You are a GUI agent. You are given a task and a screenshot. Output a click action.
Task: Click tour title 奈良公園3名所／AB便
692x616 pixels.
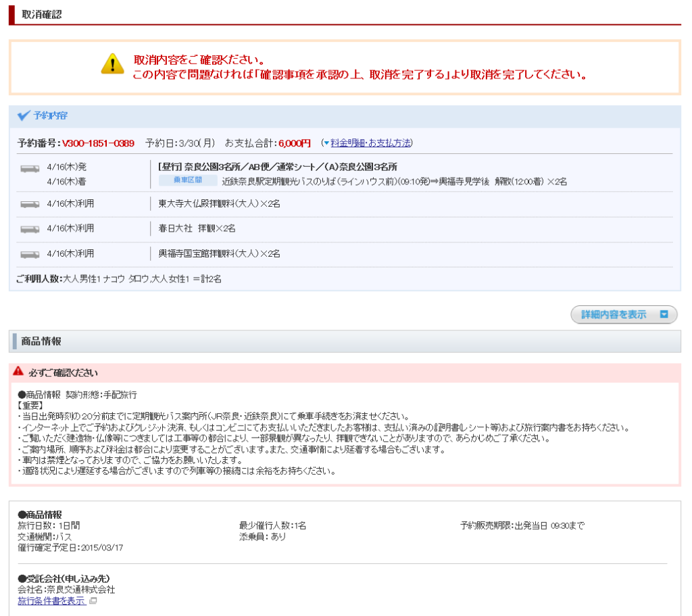coord(278,167)
